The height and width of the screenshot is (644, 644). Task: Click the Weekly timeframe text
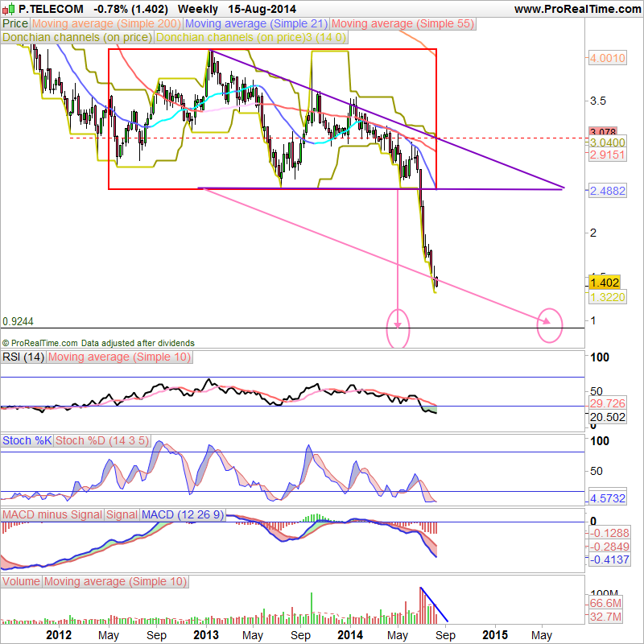pyautogui.click(x=197, y=9)
